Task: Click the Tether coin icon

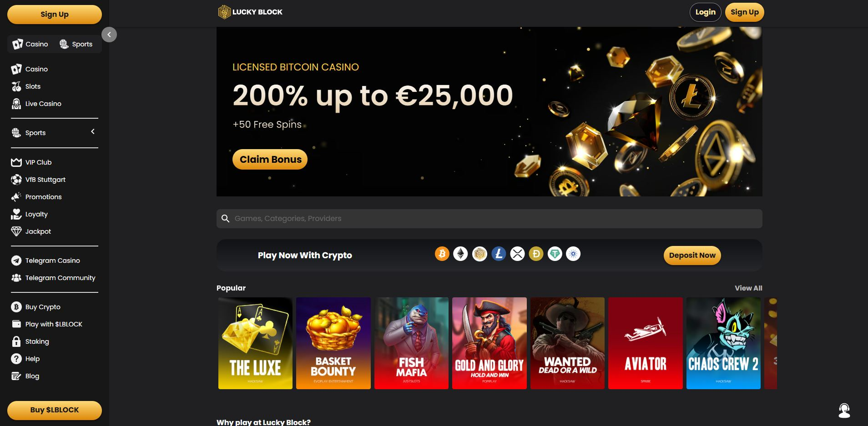Action: (x=555, y=254)
